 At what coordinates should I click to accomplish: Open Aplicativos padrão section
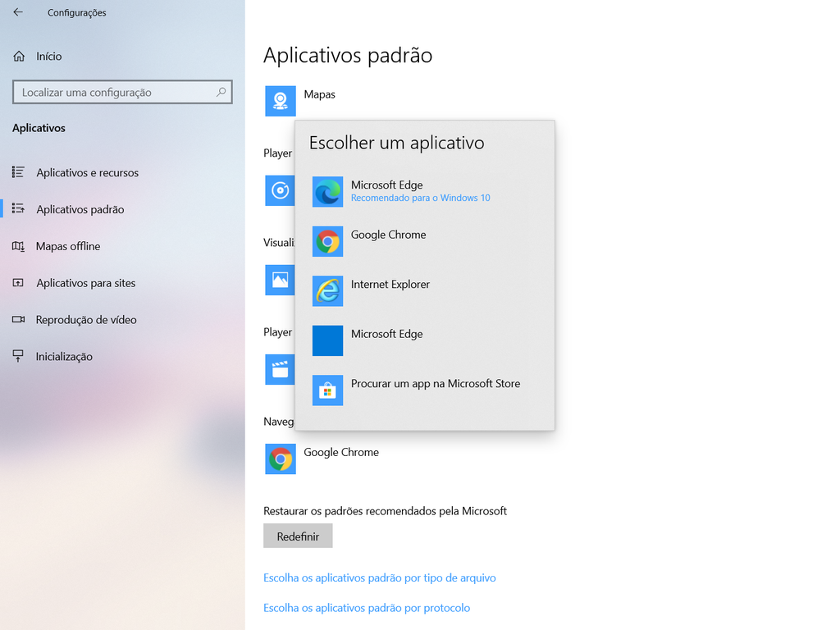[x=122, y=209]
